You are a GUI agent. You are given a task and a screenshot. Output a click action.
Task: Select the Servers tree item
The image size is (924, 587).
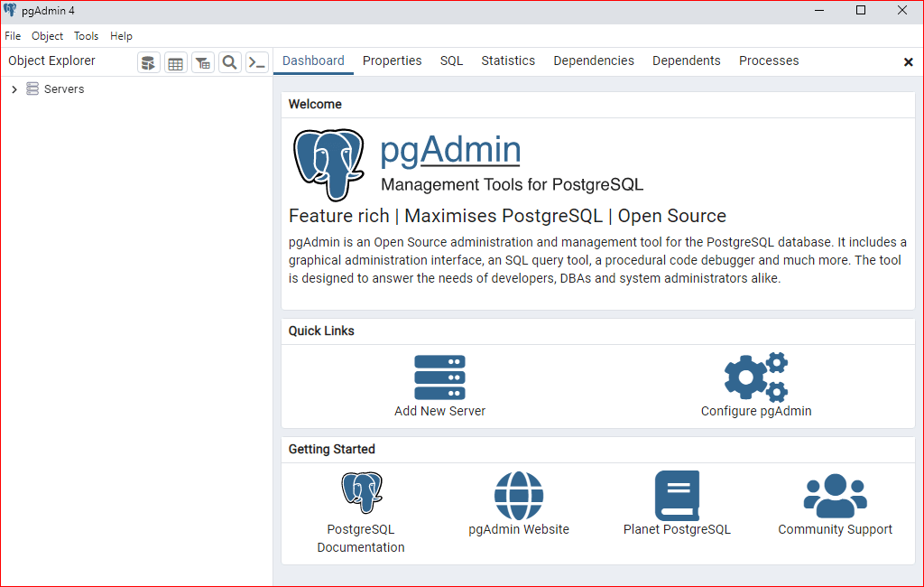pyautogui.click(x=64, y=89)
